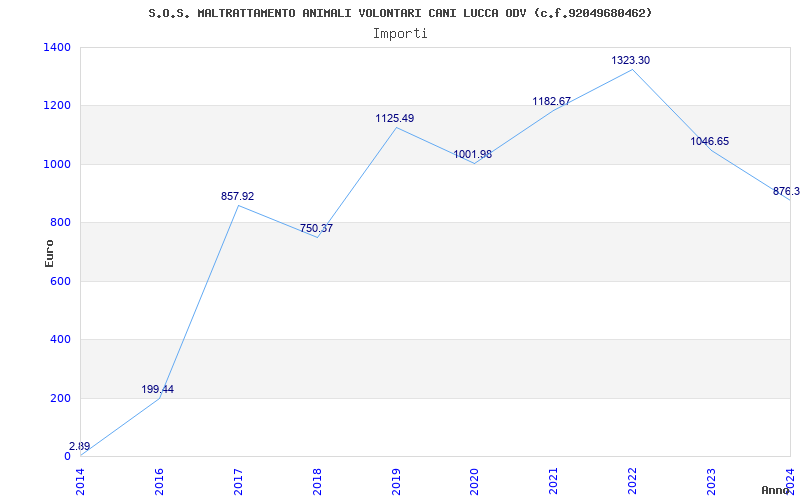The image size is (800, 500).
Task: Click y-axis tick value 800
Action: (x=61, y=222)
